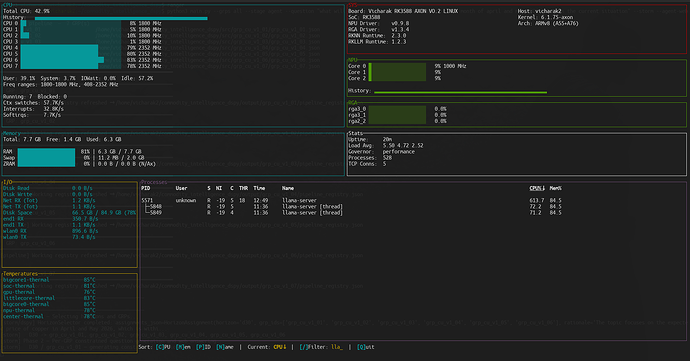
Task: Click the RKNN Runtime 2.3.0 line
Action: 377,36
